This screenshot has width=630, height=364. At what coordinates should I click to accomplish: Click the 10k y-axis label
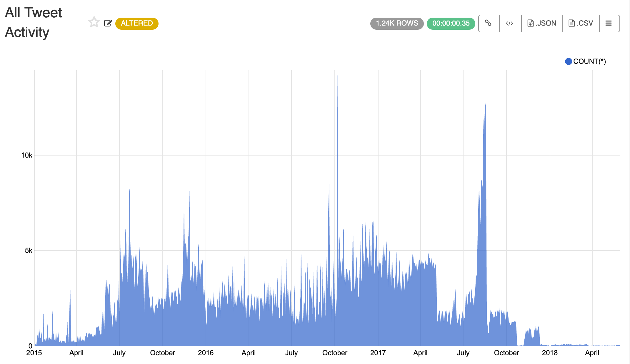27,155
